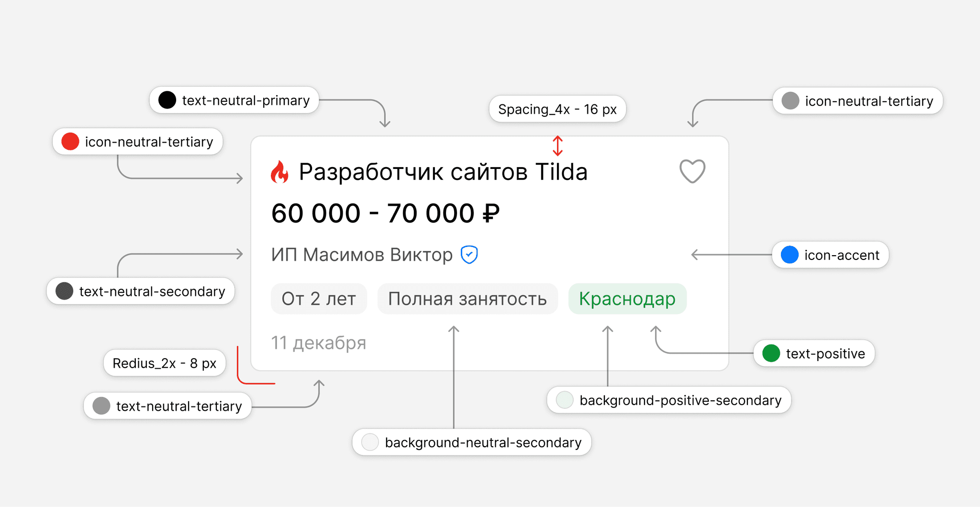Open the "Разработчик сайтов Tilda" title
Image resolution: width=980 pixels, height=507 pixels.
[x=443, y=172]
